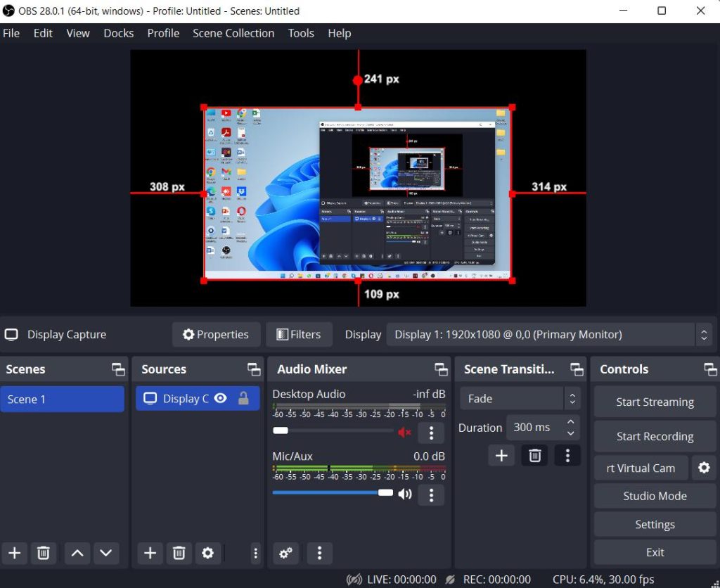Expand the Fade transition dropdown
This screenshot has width=720, height=588.
click(520, 398)
